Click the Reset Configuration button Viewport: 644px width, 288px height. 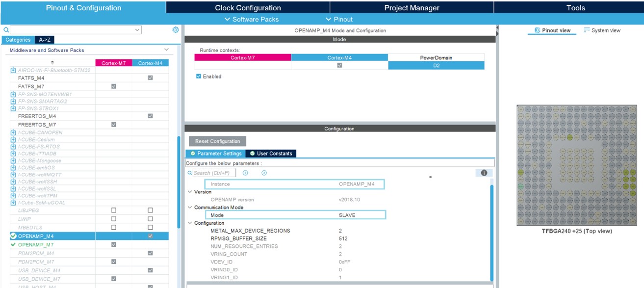click(x=218, y=141)
